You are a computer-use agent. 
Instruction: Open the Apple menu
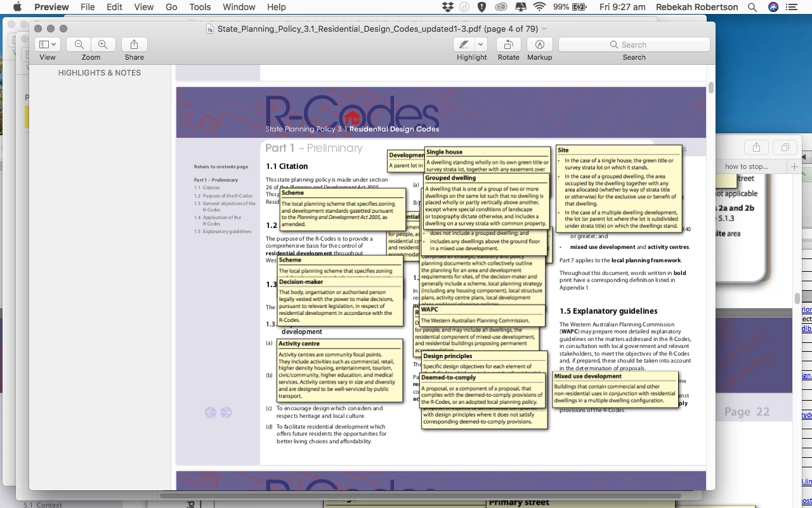tap(17, 7)
